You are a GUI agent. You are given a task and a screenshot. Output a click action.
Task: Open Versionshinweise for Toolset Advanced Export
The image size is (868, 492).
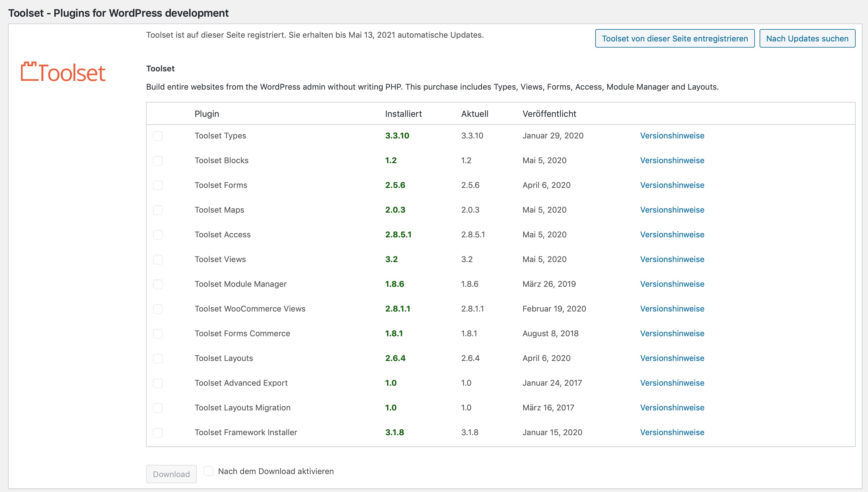click(x=672, y=383)
